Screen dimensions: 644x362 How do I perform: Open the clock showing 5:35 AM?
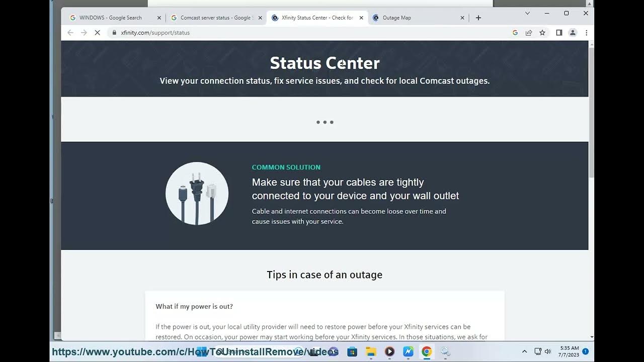coord(569,351)
